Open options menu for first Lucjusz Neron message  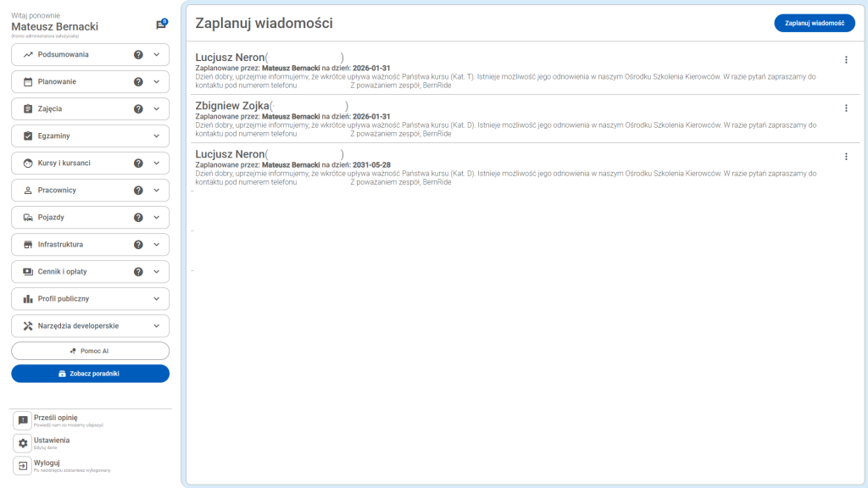tap(845, 60)
